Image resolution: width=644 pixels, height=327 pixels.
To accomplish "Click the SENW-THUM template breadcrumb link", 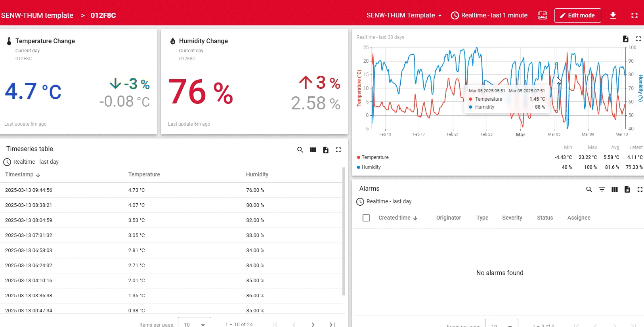I will (x=37, y=15).
